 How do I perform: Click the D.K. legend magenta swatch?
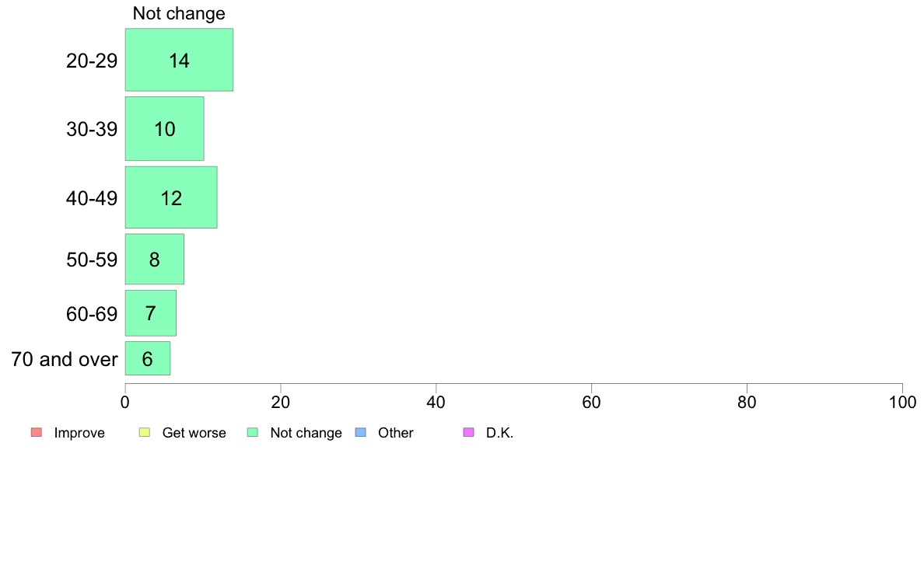[x=468, y=432]
